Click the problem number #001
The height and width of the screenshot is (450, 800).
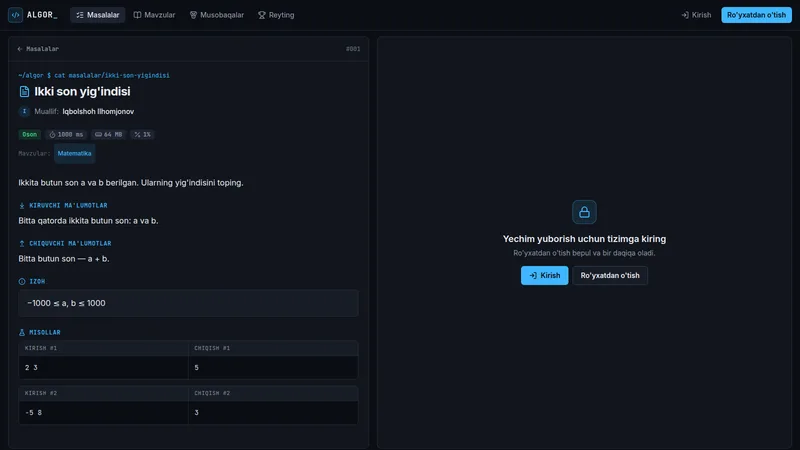[x=353, y=49]
